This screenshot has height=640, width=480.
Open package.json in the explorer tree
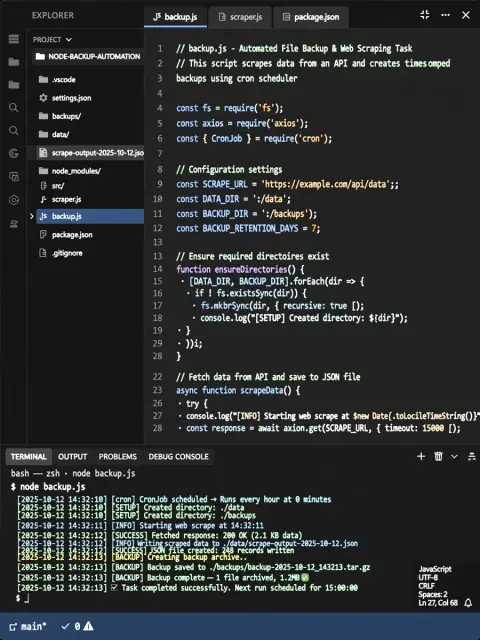point(66,235)
